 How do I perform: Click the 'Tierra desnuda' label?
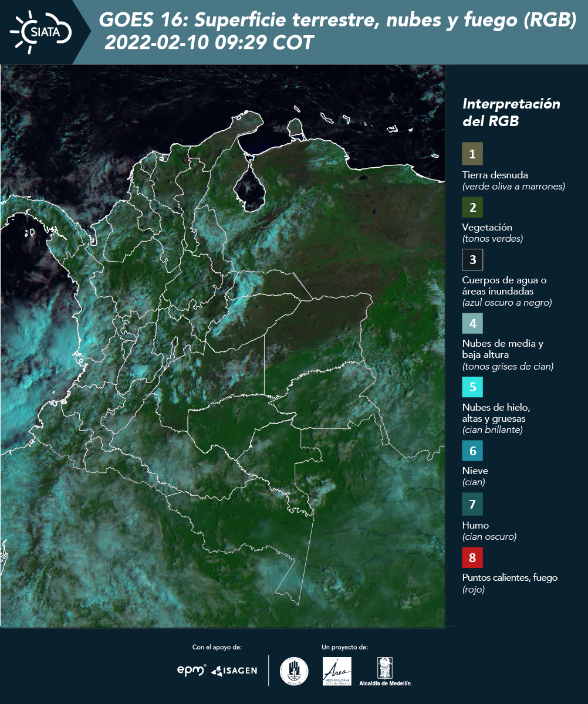point(495,175)
